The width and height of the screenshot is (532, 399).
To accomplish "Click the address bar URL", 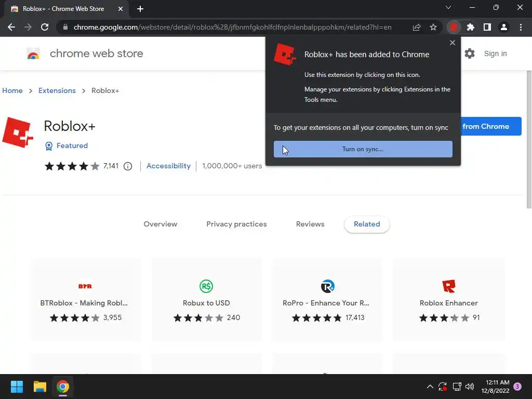I will click(x=232, y=27).
